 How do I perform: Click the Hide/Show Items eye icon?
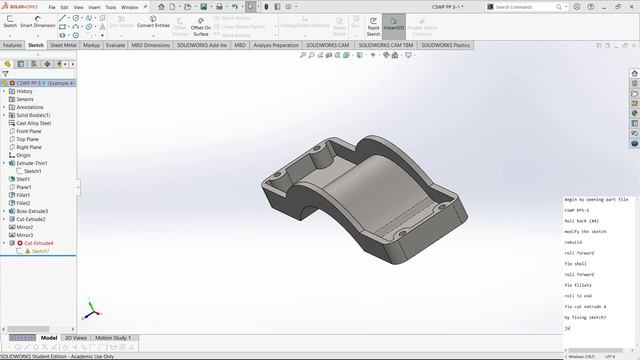373,55
